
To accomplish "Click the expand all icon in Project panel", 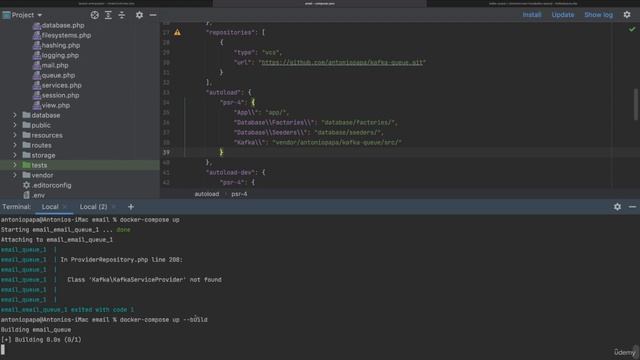I will tap(108, 15).
